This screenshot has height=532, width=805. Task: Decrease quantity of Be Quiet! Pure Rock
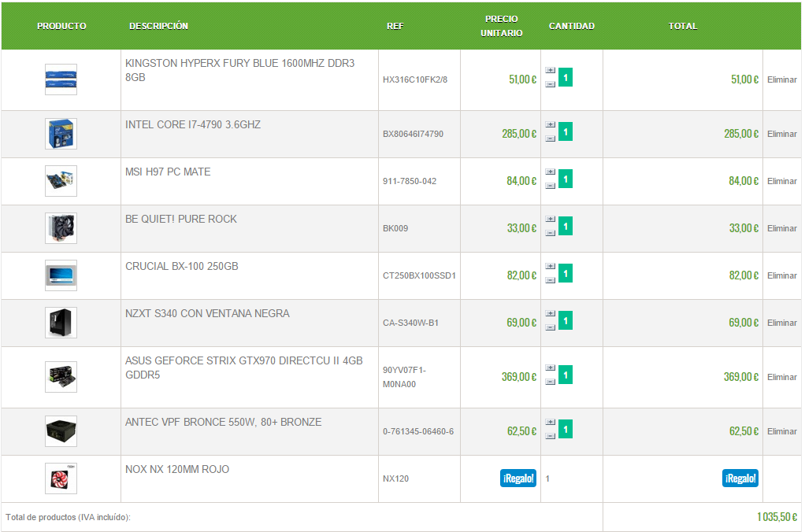[551, 234]
